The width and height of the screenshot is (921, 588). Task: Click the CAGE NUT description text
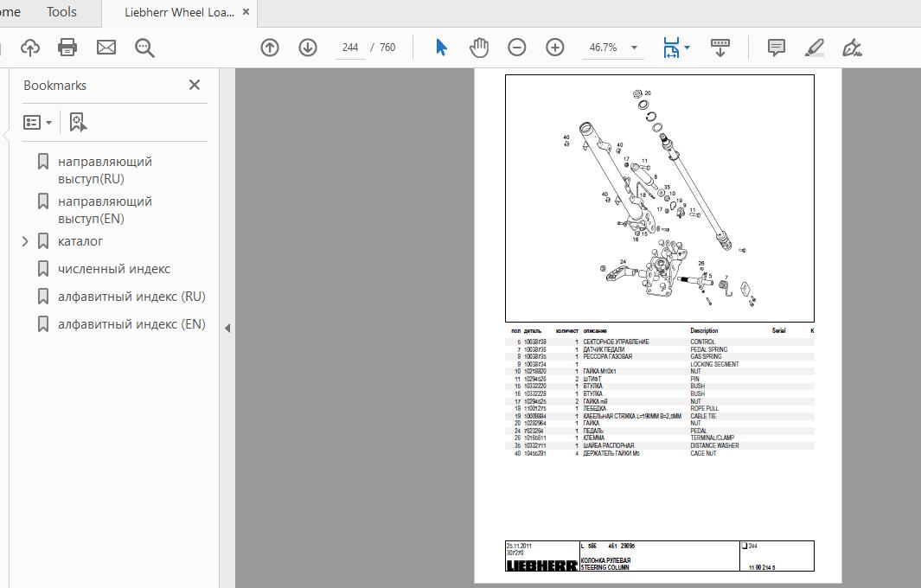pyautogui.click(x=703, y=453)
